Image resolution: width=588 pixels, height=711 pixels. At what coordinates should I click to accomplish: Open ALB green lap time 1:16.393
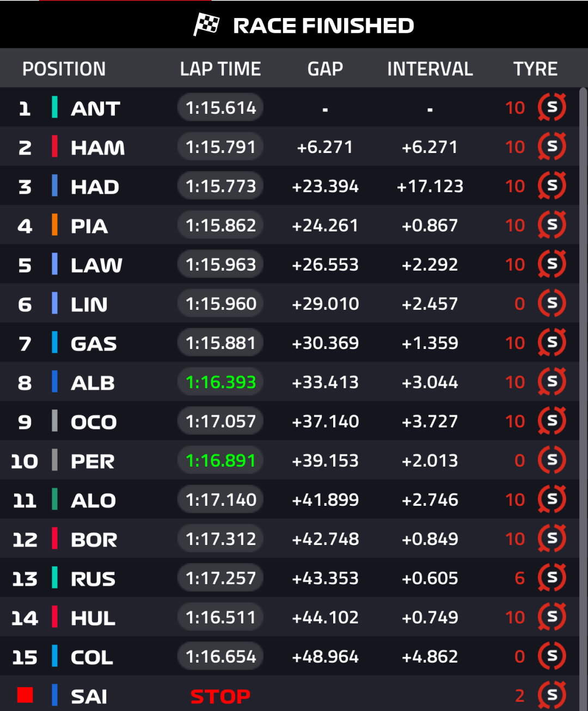pos(220,382)
